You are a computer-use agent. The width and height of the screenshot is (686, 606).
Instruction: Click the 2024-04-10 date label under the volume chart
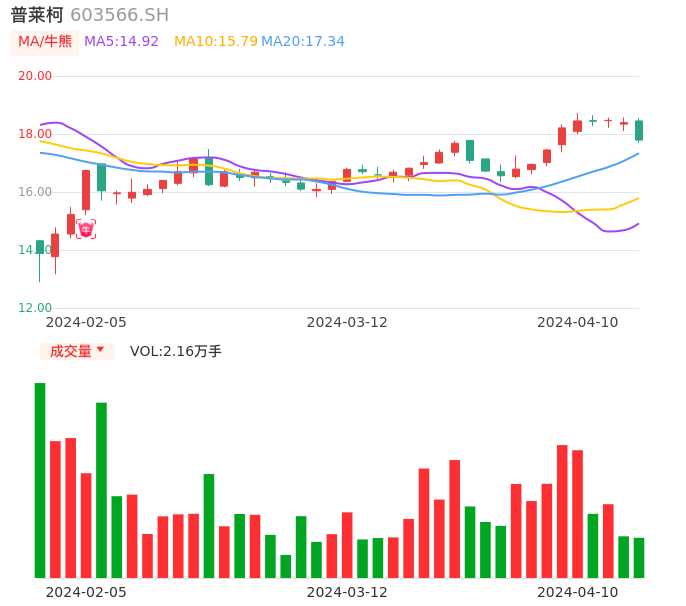(577, 592)
